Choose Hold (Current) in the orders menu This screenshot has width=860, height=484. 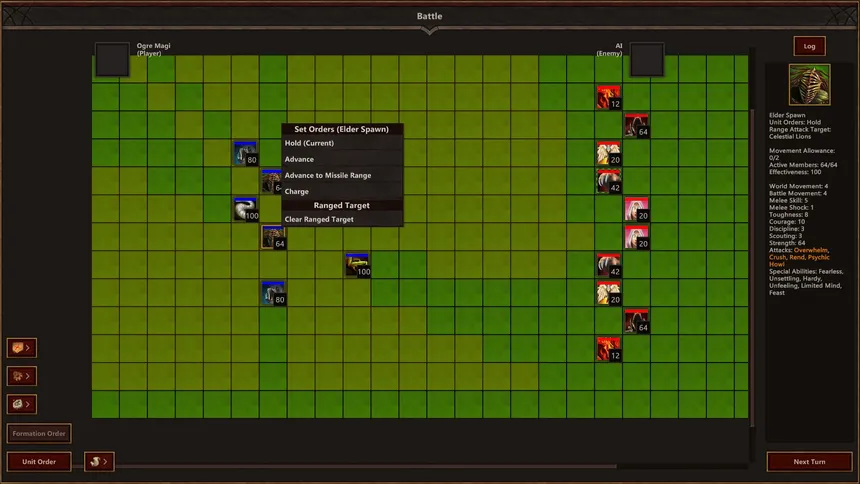coord(342,143)
